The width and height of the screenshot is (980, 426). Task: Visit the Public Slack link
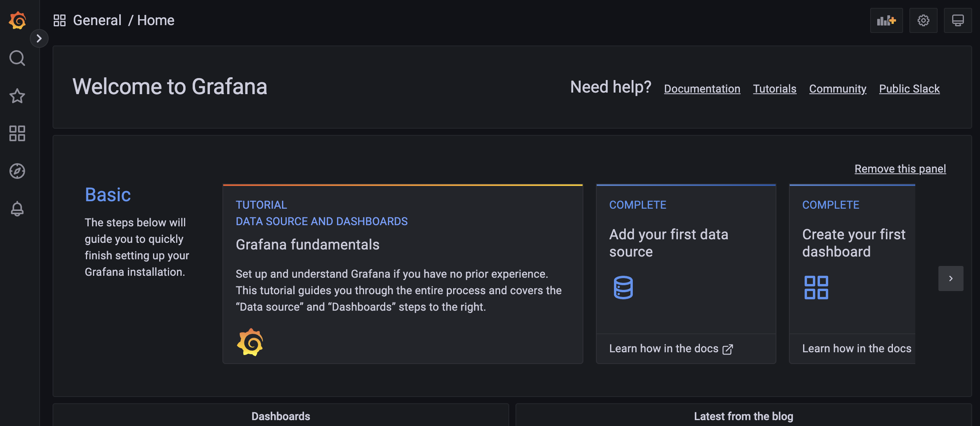click(x=909, y=89)
